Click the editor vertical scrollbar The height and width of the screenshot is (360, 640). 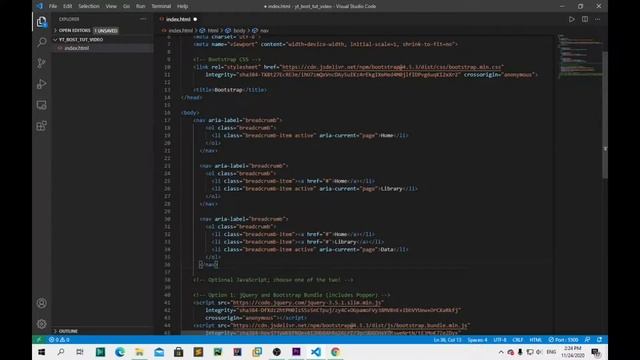(x=605, y=114)
